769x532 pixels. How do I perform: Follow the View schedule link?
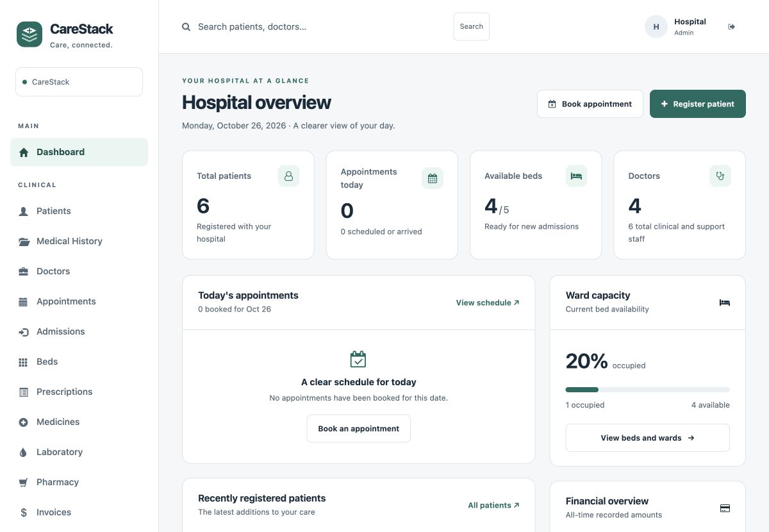(488, 303)
